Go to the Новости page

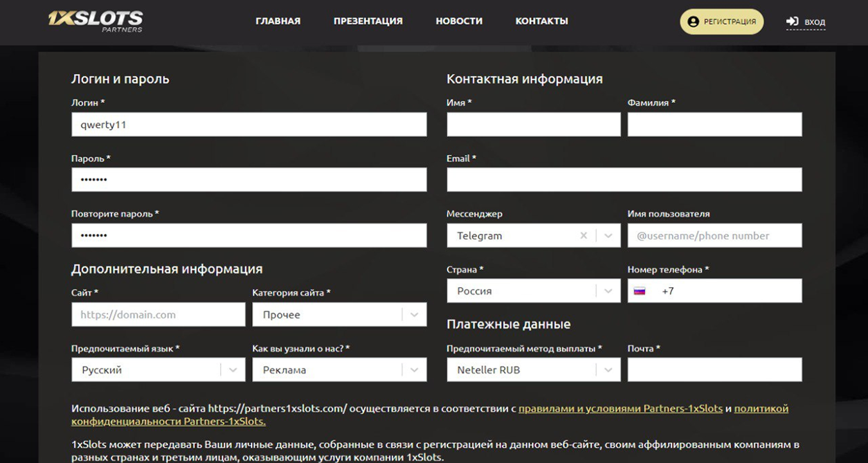click(459, 21)
